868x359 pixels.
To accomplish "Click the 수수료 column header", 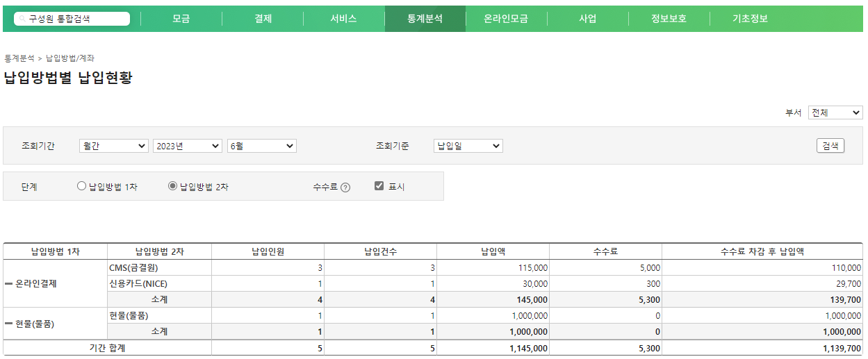I will [x=606, y=251].
